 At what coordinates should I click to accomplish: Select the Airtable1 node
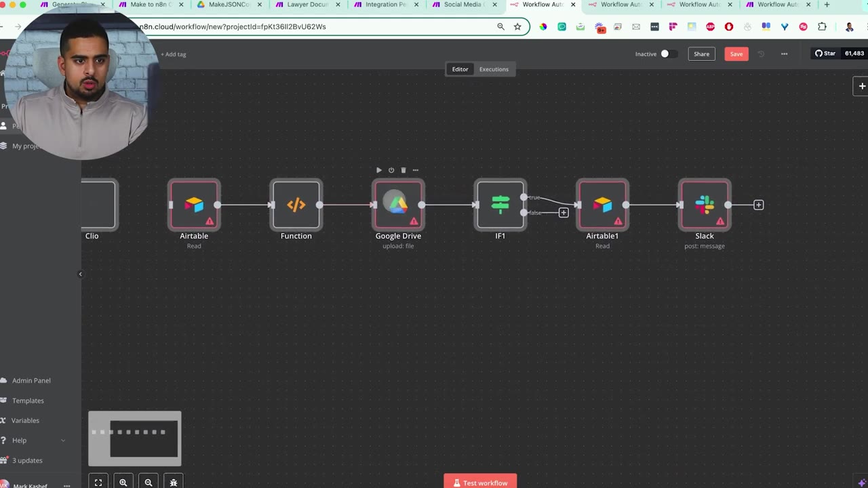[602, 204]
